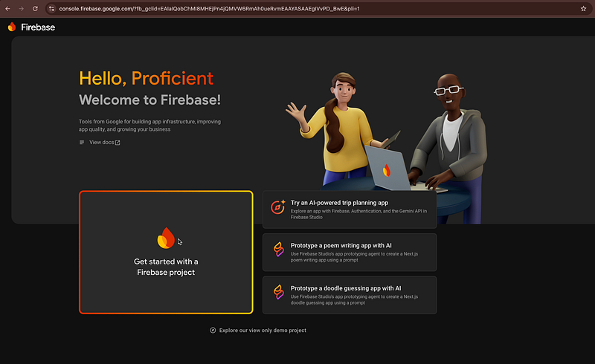Click external link icon after View docs
This screenshot has height=364, width=595.
tap(118, 143)
